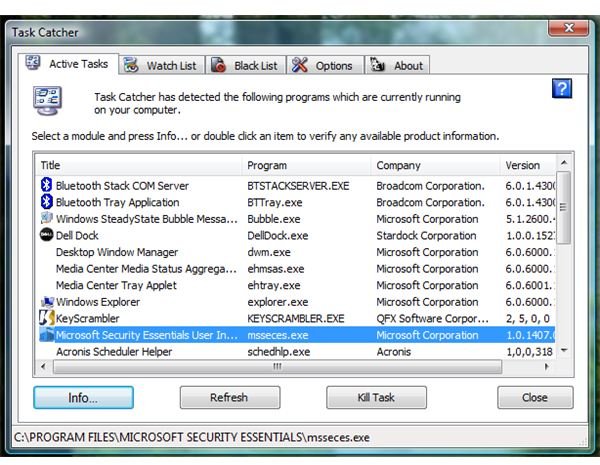Click the msseces.exe cell in the program list
Screen dimensions: 600x465
point(277,335)
